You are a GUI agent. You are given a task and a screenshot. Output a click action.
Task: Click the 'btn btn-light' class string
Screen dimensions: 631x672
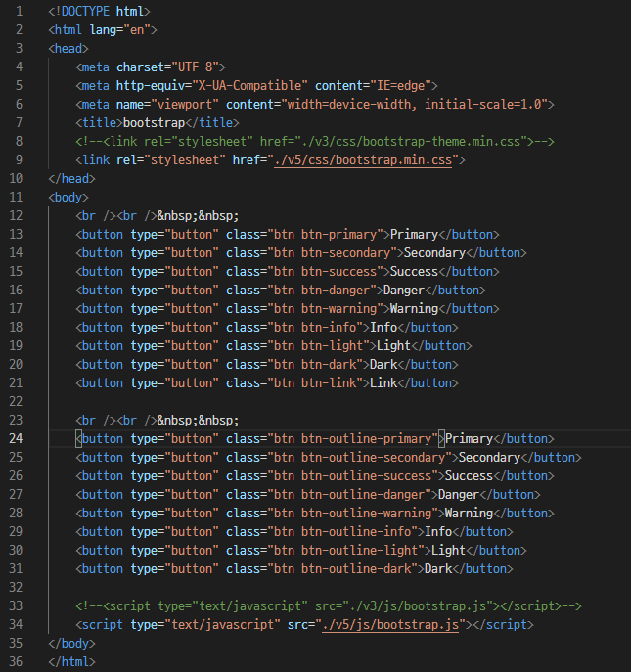pyautogui.click(x=318, y=346)
